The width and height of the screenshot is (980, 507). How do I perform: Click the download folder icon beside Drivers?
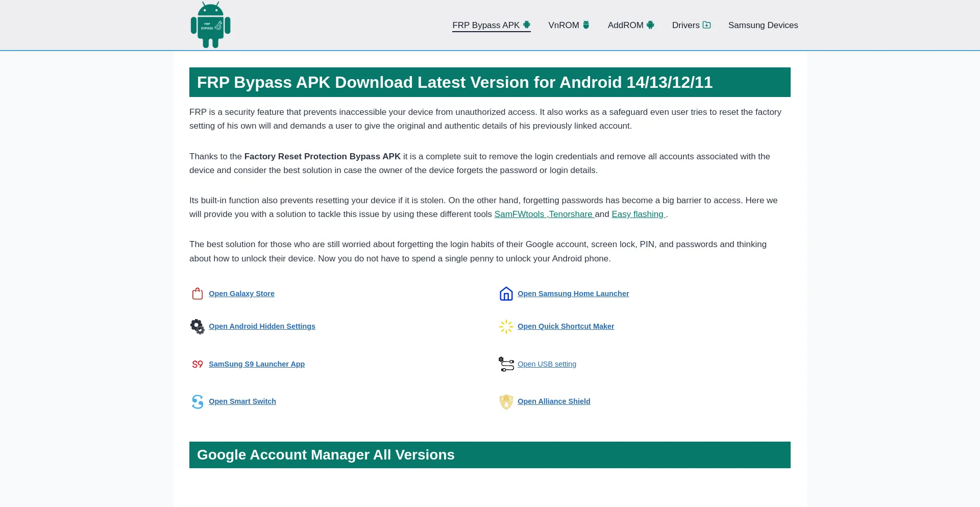coord(707,25)
